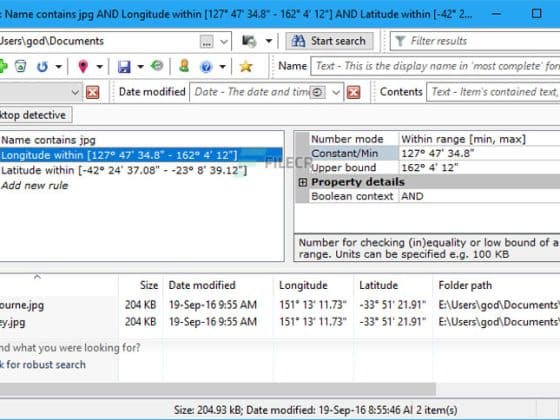Click the blue help question icon

click(206, 66)
